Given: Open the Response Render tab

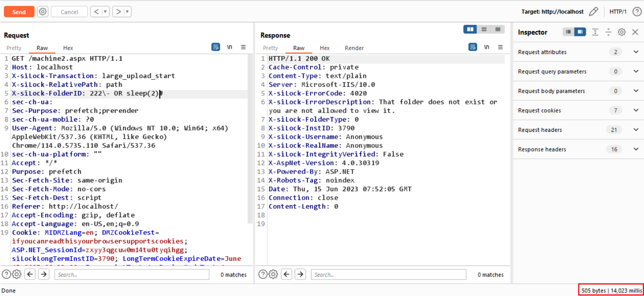Looking at the screenshot, I should (x=354, y=48).
